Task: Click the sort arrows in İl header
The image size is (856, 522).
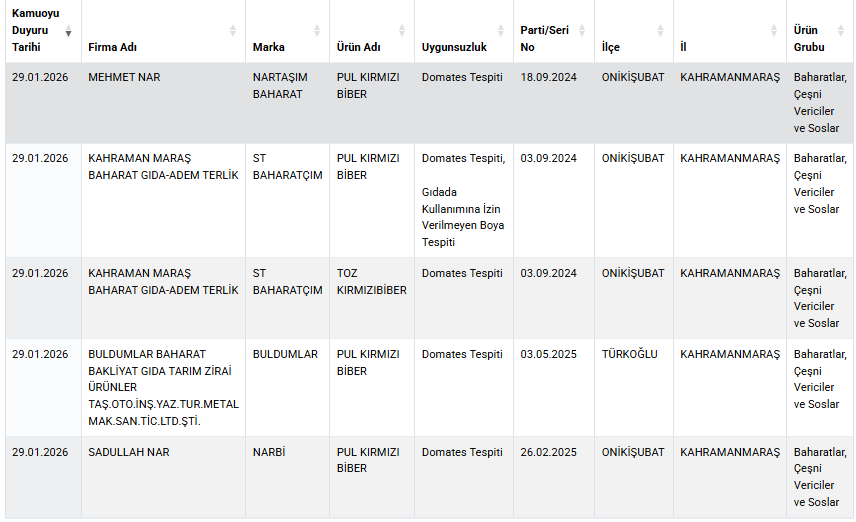Action: (773, 31)
